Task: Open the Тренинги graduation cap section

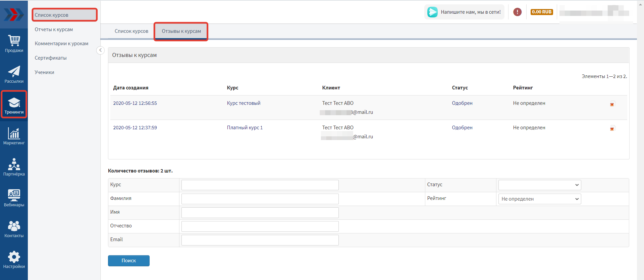Action: click(x=14, y=105)
